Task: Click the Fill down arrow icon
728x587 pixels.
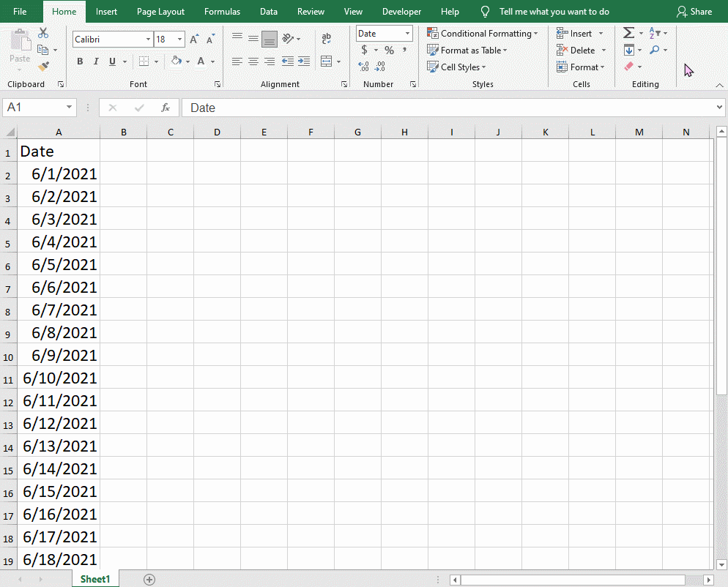Action: [x=629, y=50]
